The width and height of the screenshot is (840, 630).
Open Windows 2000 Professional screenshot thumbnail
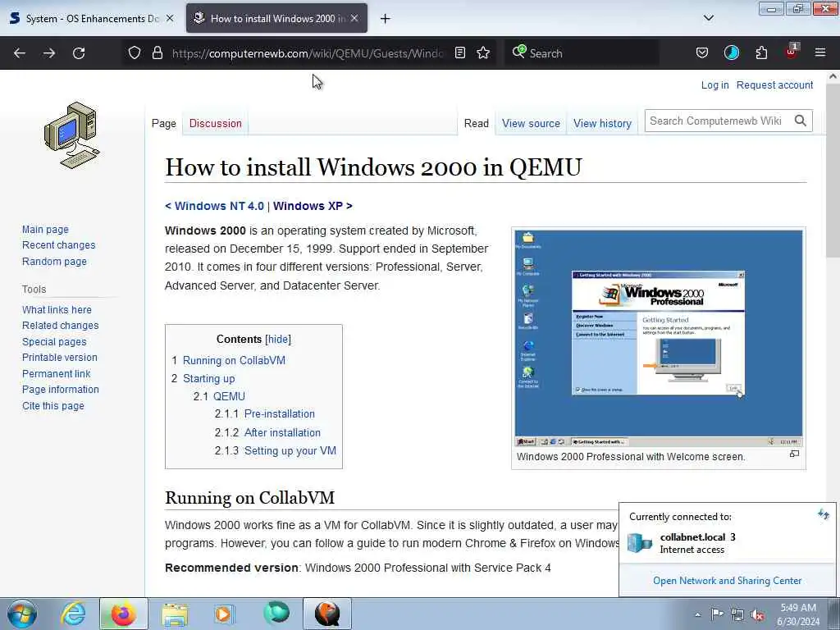(659, 338)
